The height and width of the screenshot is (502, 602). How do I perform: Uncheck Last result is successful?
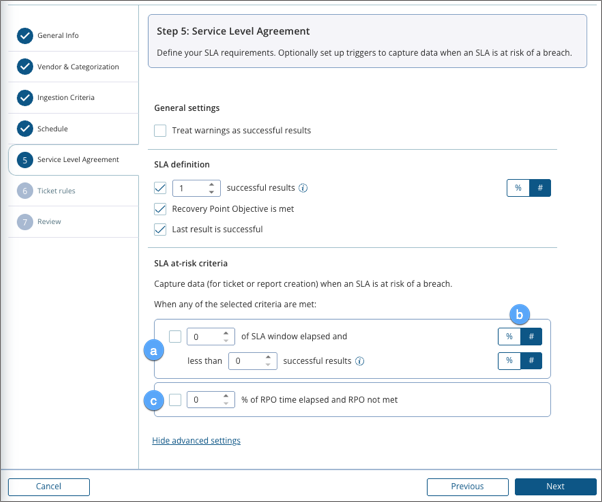[x=161, y=229]
